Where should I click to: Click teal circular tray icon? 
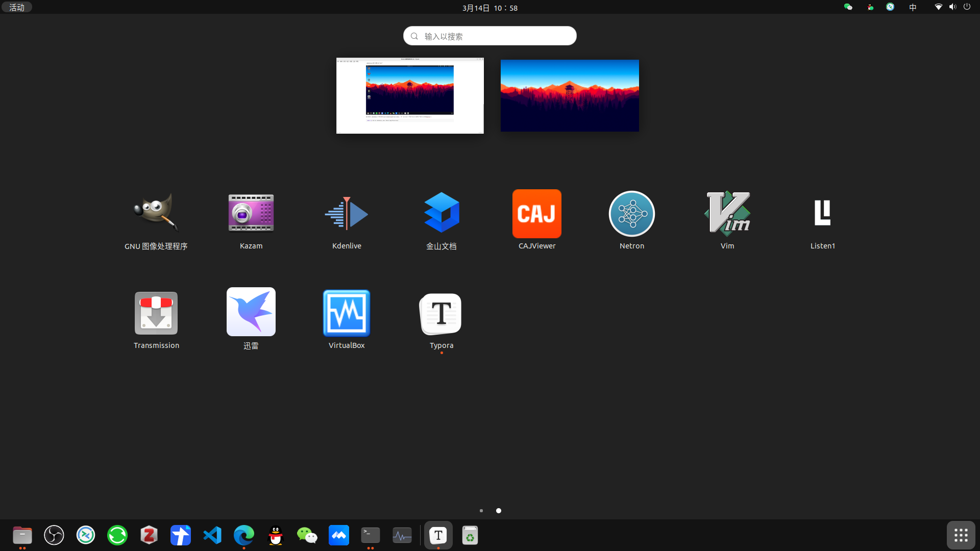pos(890,7)
